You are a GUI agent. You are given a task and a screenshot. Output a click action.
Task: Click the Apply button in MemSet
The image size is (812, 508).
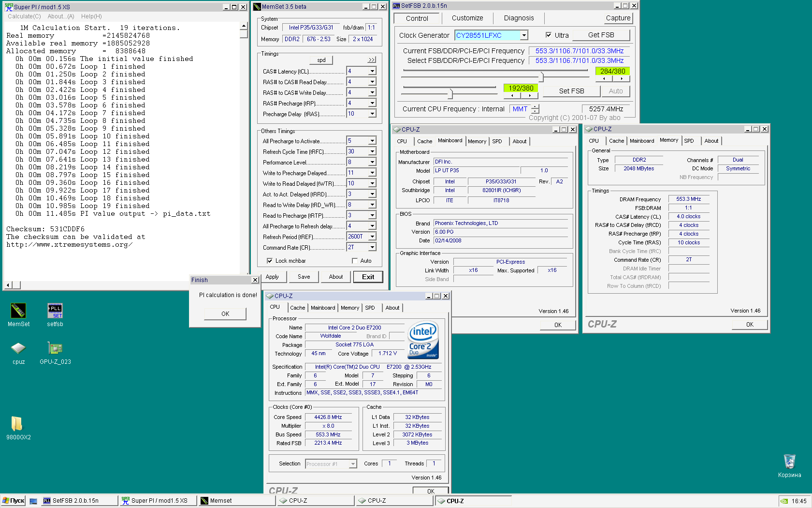pos(272,277)
